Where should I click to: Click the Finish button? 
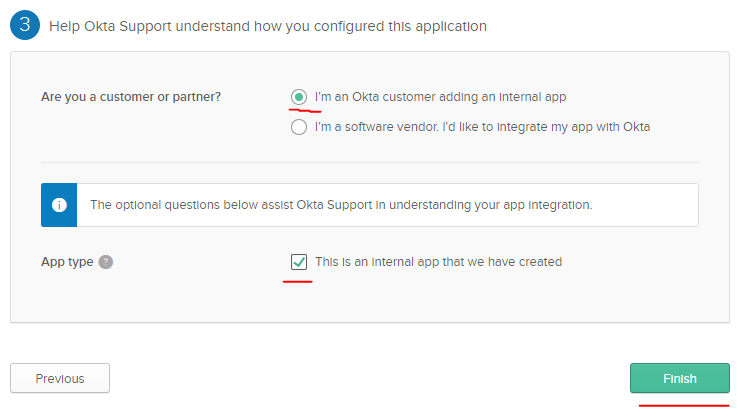(x=680, y=378)
